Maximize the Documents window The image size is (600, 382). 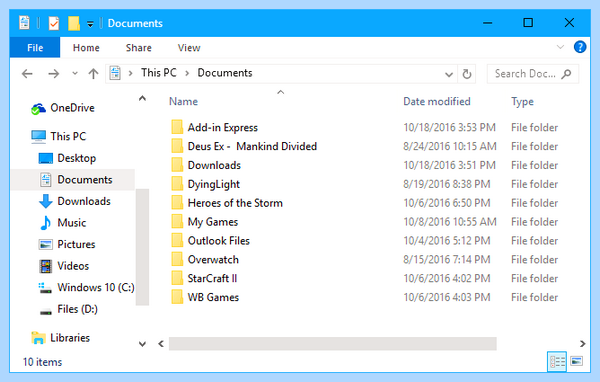[x=528, y=23]
